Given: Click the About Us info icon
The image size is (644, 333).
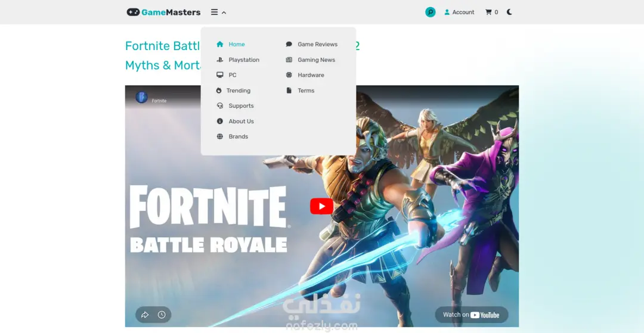Looking at the screenshot, I should click(219, 122).
